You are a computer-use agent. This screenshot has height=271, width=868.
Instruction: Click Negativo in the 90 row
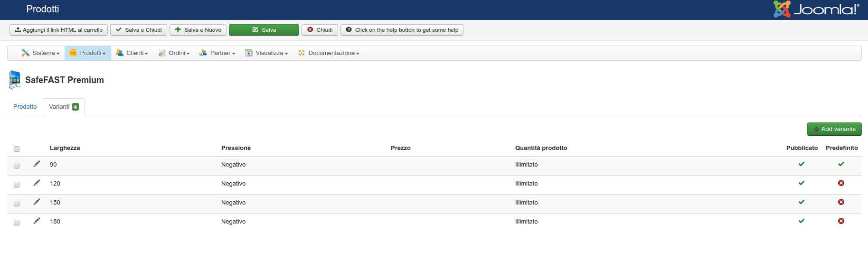tap(234, 165)
